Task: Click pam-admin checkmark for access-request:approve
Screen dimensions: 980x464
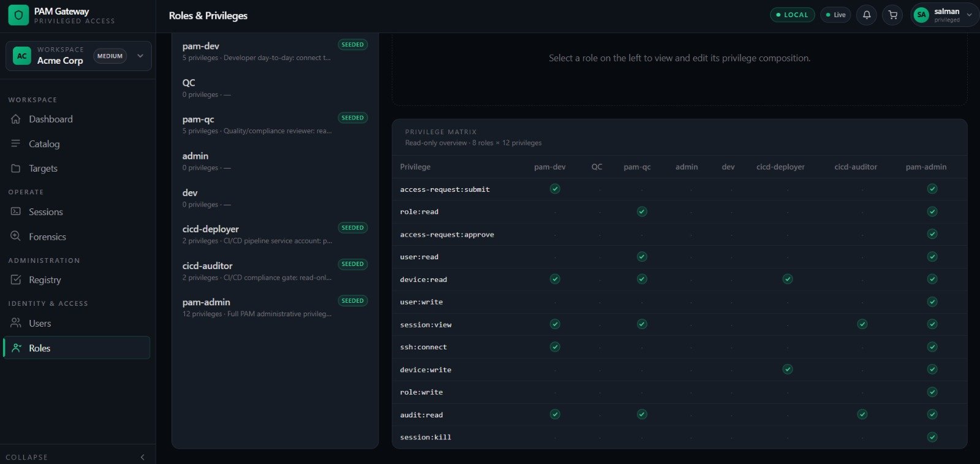Action: (x=932, y=234)
